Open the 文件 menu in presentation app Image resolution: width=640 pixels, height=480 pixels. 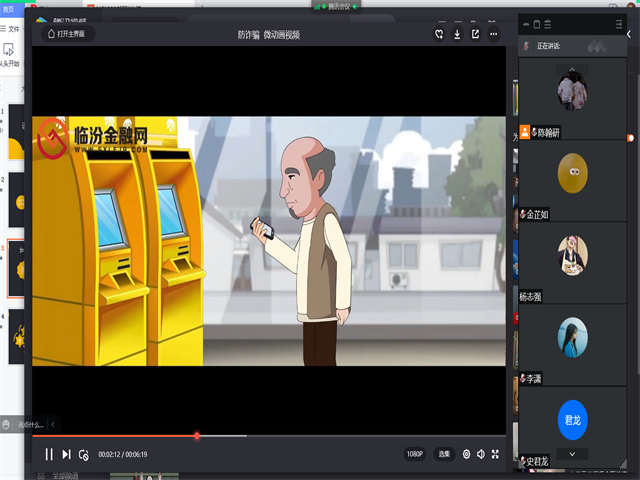coord(14,30)
